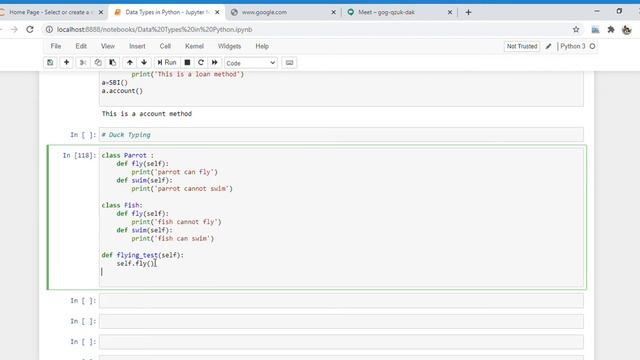Run the current cell
This screenshot has width=640, height=360.
coord(167,63)
